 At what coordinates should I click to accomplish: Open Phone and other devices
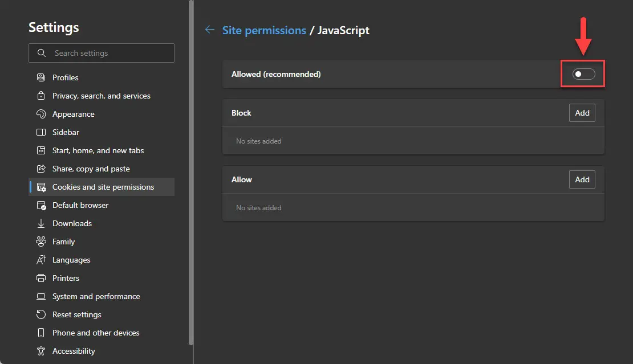coord(102,333)
